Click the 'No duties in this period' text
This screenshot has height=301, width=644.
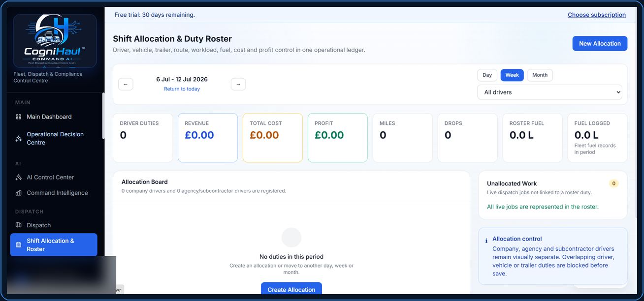291,257
